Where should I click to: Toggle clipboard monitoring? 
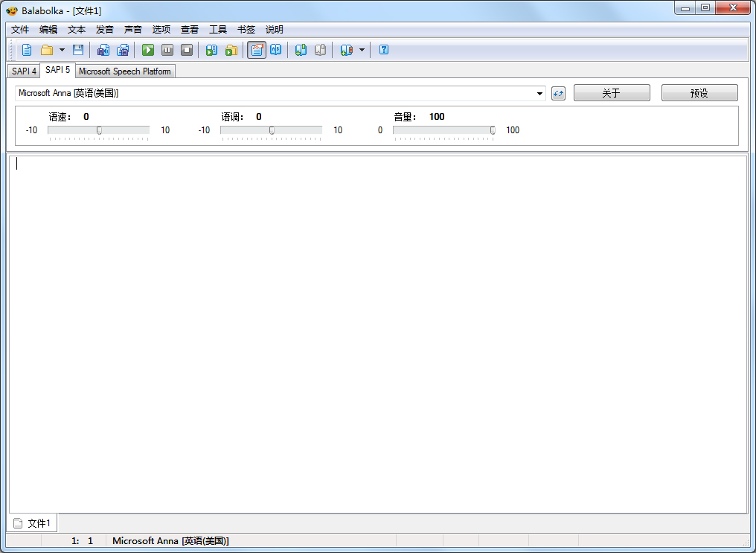[x=257, y=50]
